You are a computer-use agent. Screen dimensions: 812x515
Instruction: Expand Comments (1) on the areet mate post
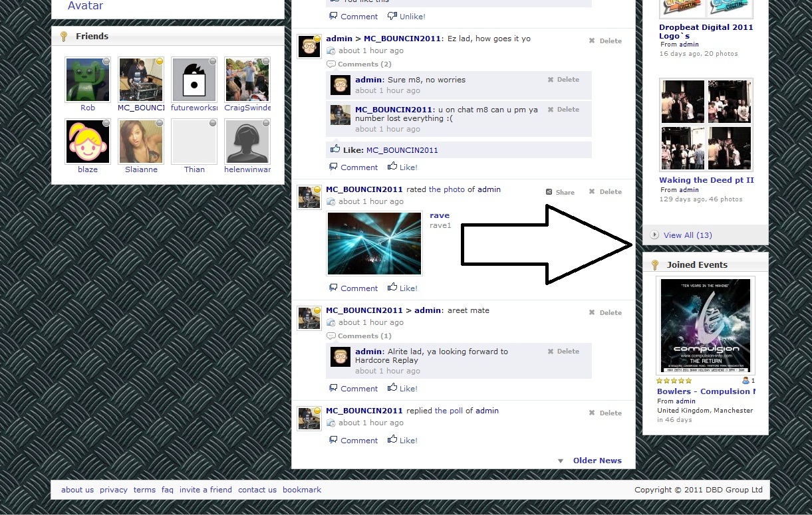click(359, 336)
